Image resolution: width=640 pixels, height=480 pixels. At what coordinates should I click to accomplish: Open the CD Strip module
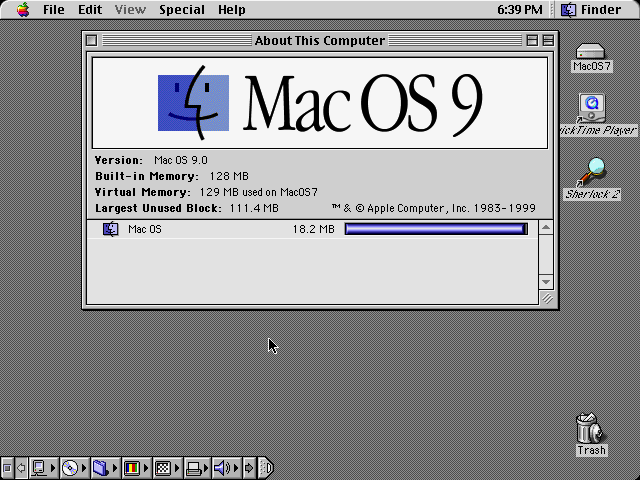coord(75,468)
